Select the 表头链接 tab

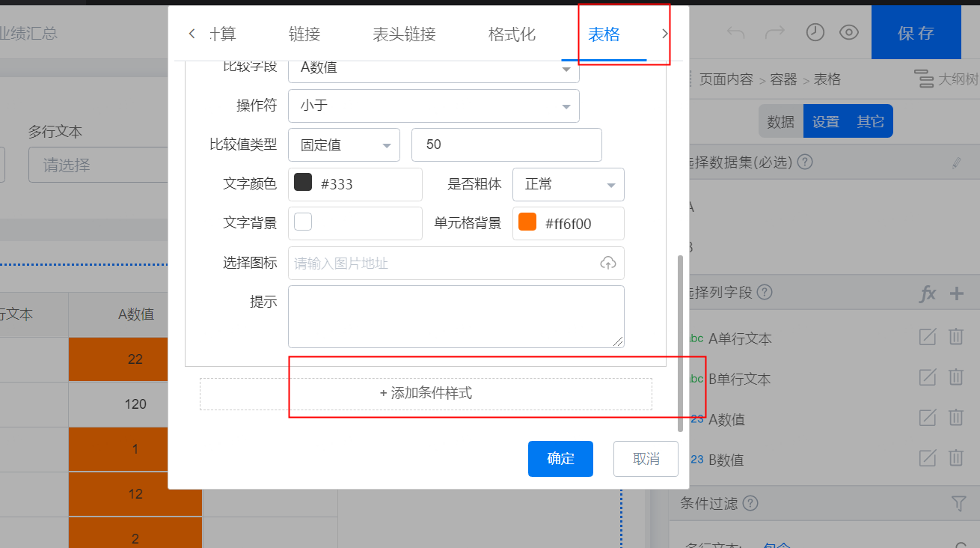click(x=404, y=34)
